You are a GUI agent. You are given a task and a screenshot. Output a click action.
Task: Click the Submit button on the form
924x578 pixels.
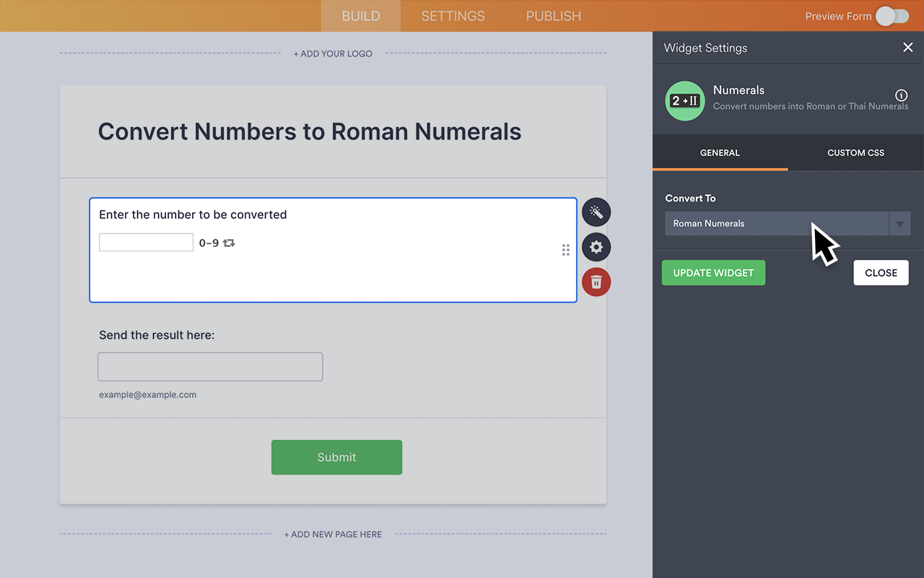click(x=336, y=457)
